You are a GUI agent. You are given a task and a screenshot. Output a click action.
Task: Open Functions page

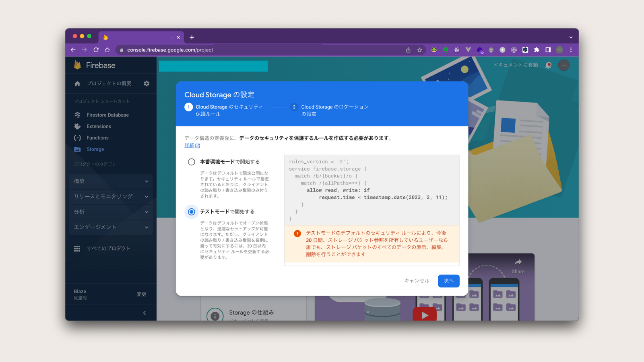[97, 138]
